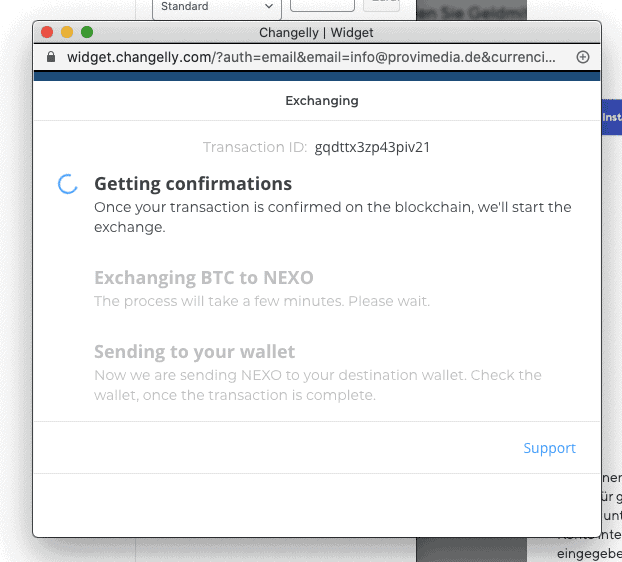Viewport: 622px width, 562px height.
Task: Click the empty input field beside Standard dropdown
Action: 322,5
